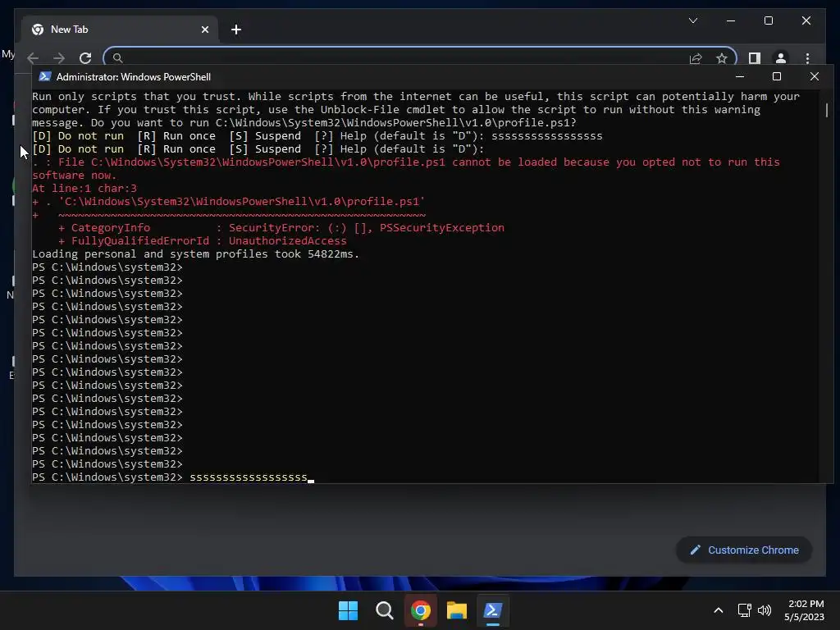This screenshot has height=630, width=840.
Task: Click 'At line:1 char:3' error text
Action: pos(84,189)
